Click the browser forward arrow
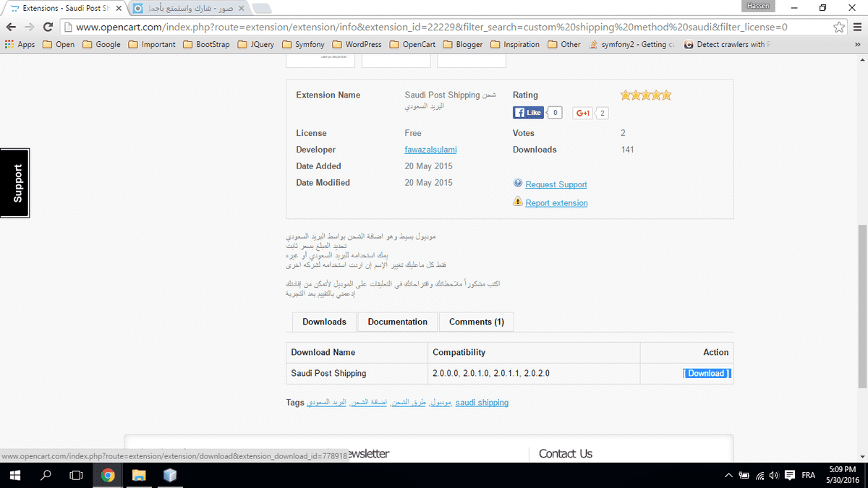Screen dimensions: 868x488 point(30,27)
